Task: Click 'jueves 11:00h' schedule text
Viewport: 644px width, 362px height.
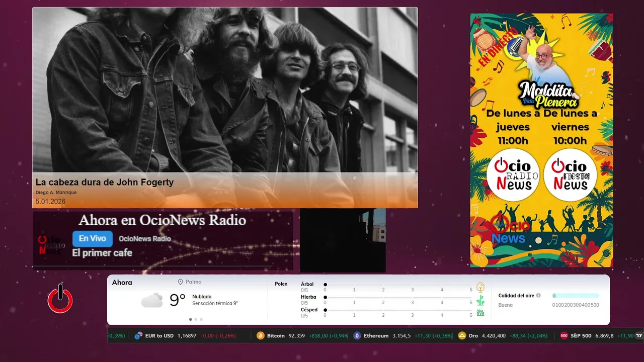Action: point(513,134)
